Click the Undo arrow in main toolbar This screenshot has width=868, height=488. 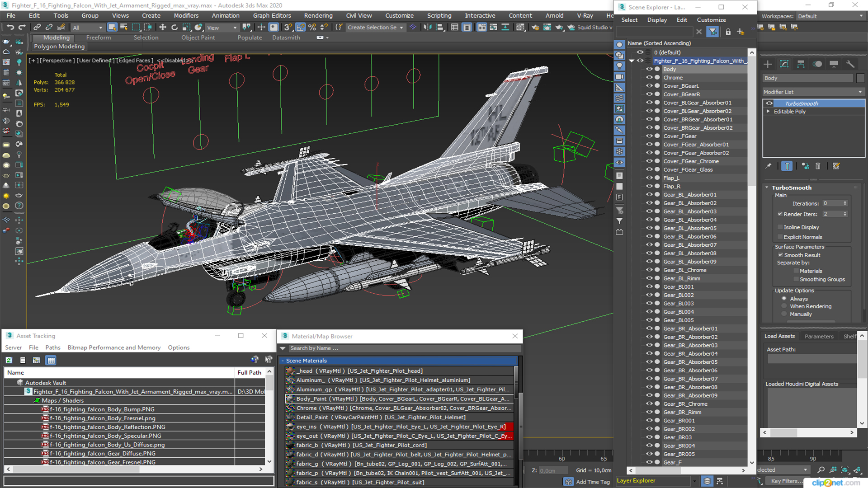click(10, 28)
